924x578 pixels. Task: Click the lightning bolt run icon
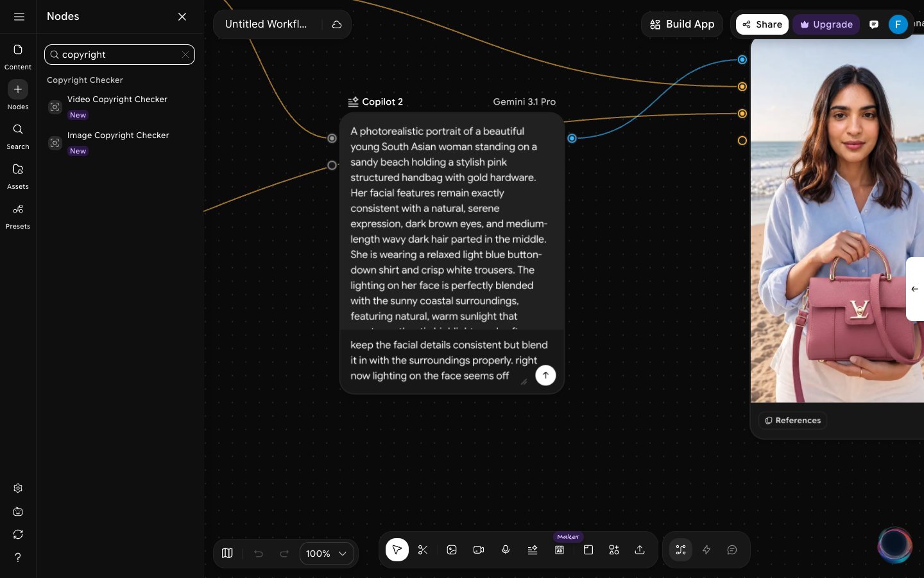pyautogui.click(x=706, y=550)
